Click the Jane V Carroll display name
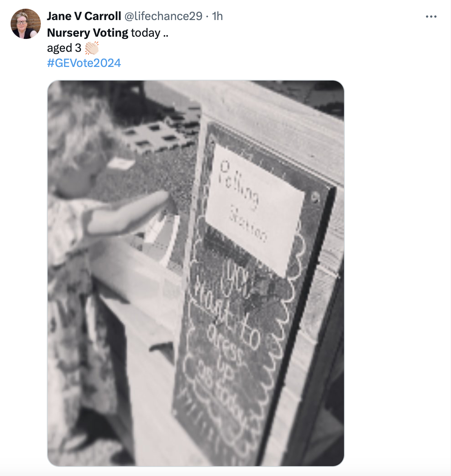The width and height of the screenshot is (451, 476). (84, 16)
